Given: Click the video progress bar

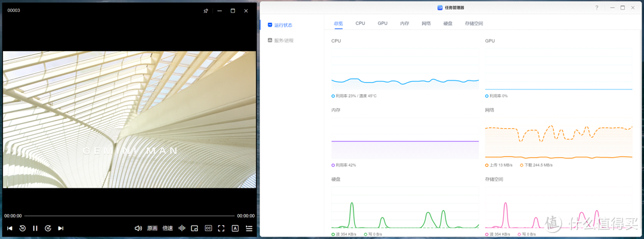Looking at the screenshot, I should pos(129,216).
